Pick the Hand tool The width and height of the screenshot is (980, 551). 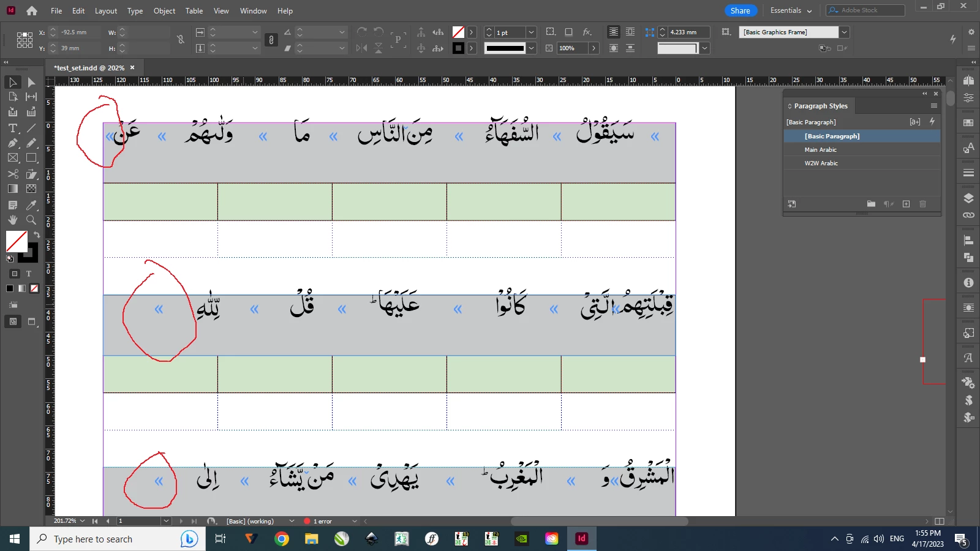point(13,220)
